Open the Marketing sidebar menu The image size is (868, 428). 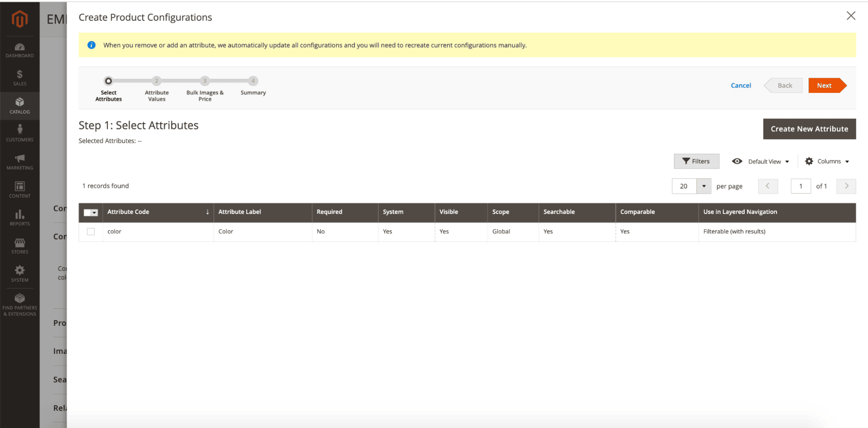coord(20,162)
